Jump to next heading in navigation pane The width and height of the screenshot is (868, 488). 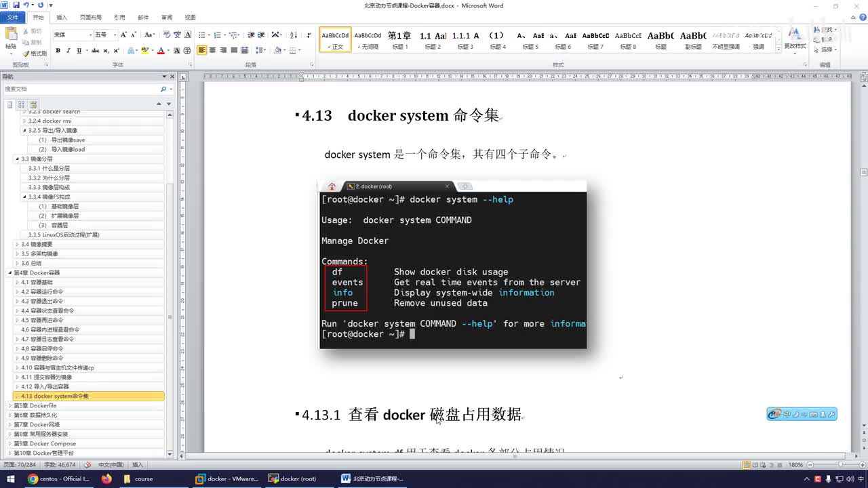tap(168, 104)
